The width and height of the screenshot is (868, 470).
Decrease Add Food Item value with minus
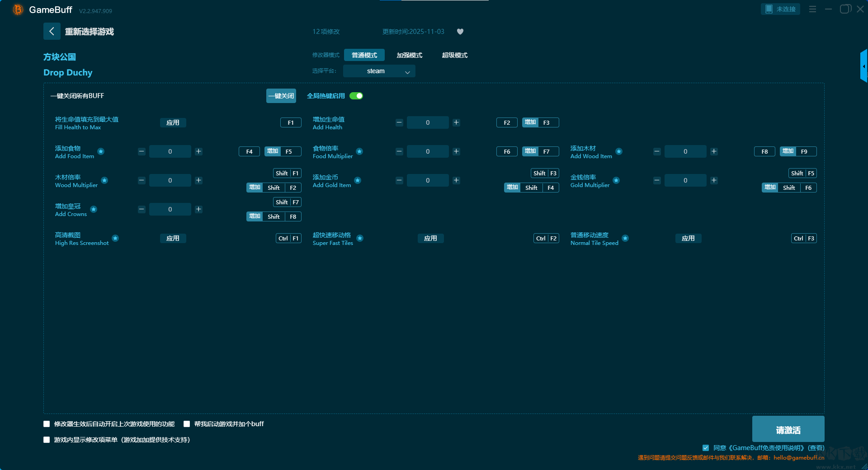[x=142, y=151]
